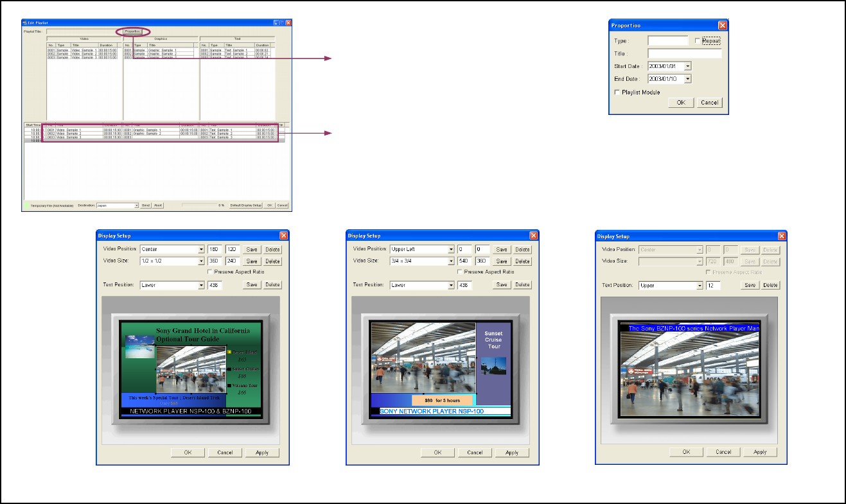Expand the Text Position dropdown showing Upper

700,285
